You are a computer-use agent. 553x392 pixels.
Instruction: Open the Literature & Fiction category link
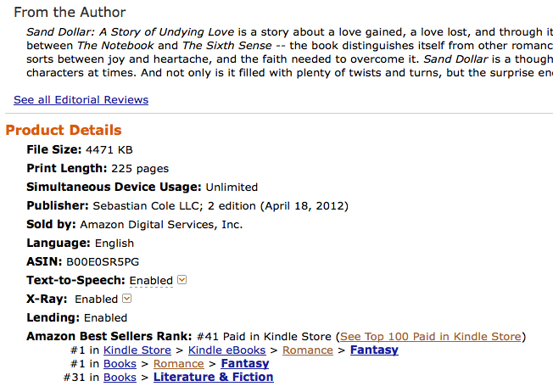[x=213, y=378]
